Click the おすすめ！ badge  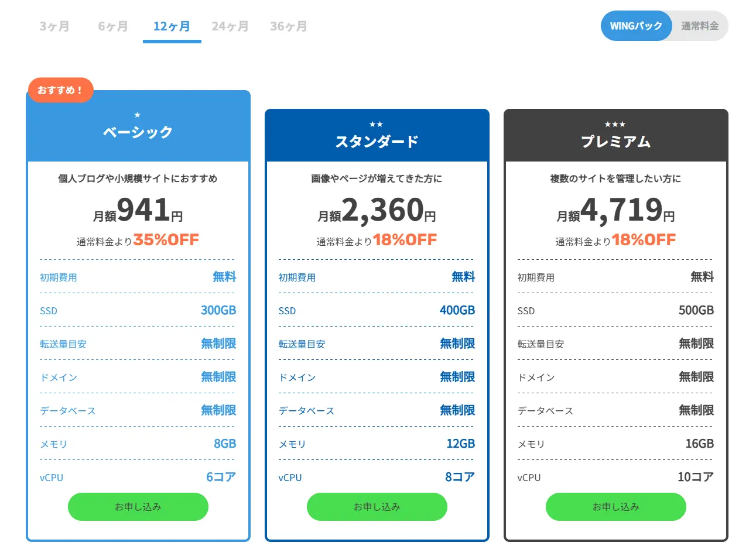point(61,90)
